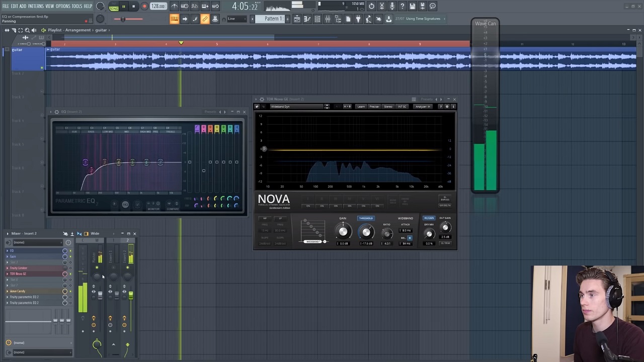Open the Browser view icon
644x362 pixels.
coord(338,19)
